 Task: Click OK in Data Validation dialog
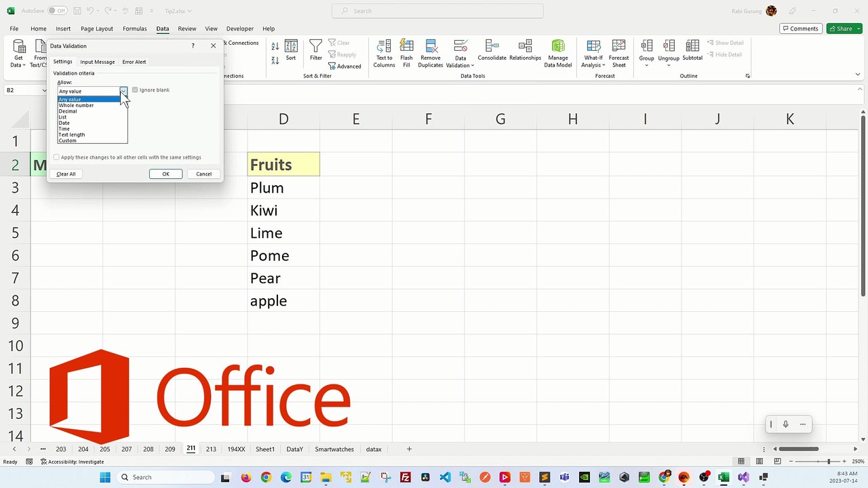point(165,174)
